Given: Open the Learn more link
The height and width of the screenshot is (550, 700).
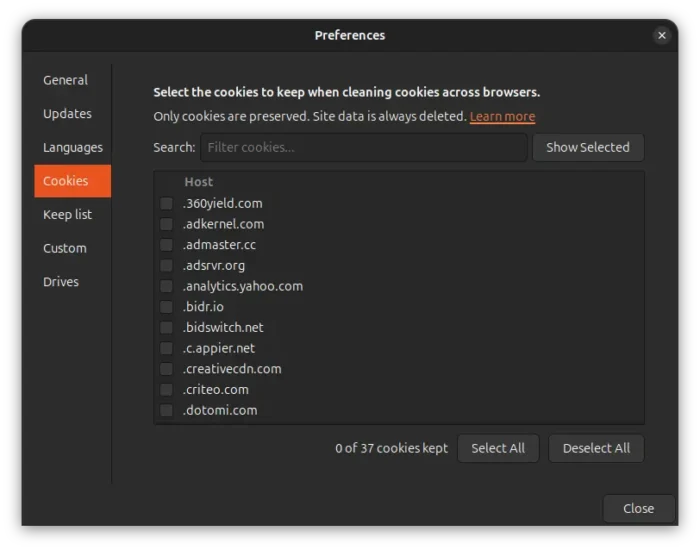Looking at the screenshot, I should (502, 117).
